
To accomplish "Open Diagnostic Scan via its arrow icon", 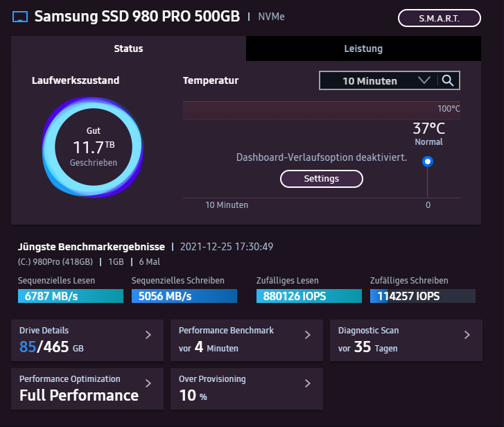I will point(467,335).
